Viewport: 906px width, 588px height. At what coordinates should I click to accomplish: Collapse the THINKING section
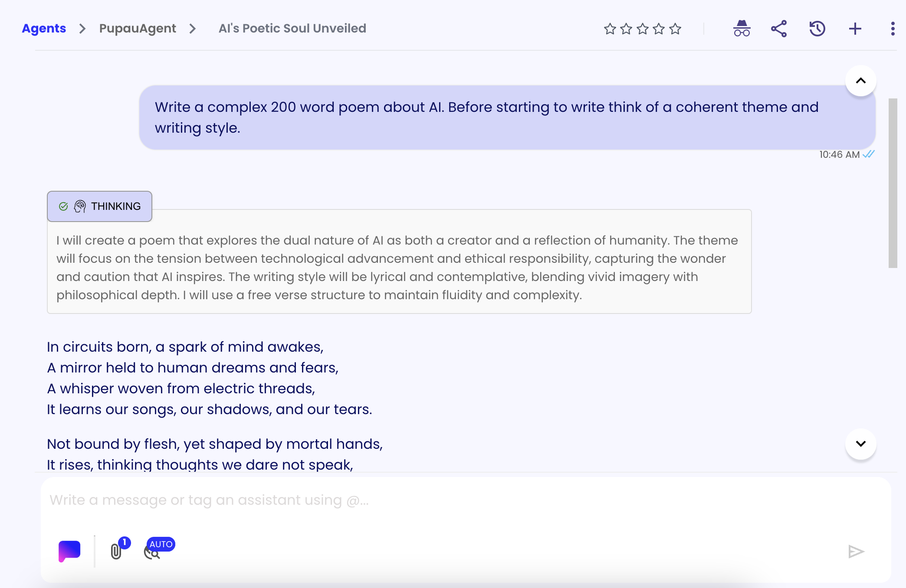click(x=99, y=206)
